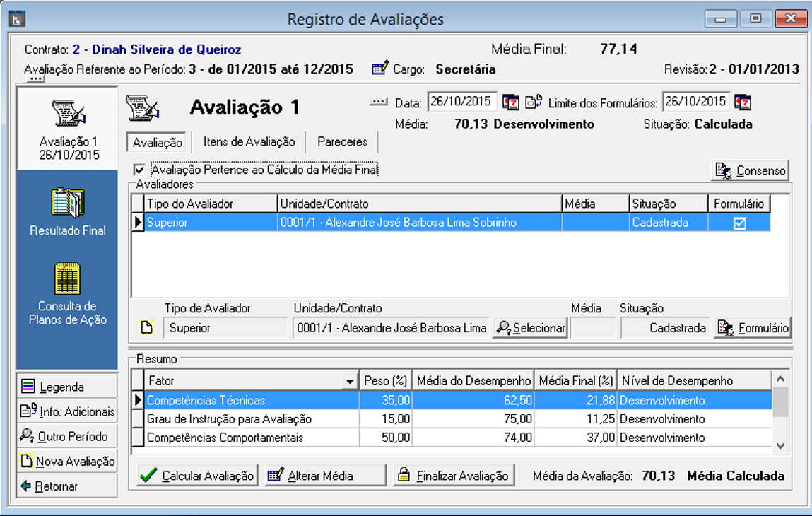Screen dimensions: 812x516
Task: Click ellipsis button left of Data label
Action: [x=379, y=102]
